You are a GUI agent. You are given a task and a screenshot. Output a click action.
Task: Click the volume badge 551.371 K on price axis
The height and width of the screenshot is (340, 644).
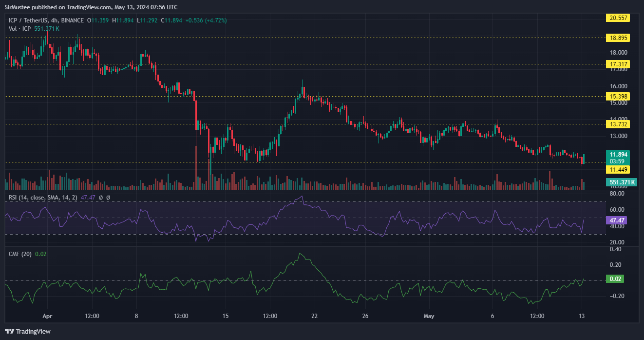click(622, 182)
